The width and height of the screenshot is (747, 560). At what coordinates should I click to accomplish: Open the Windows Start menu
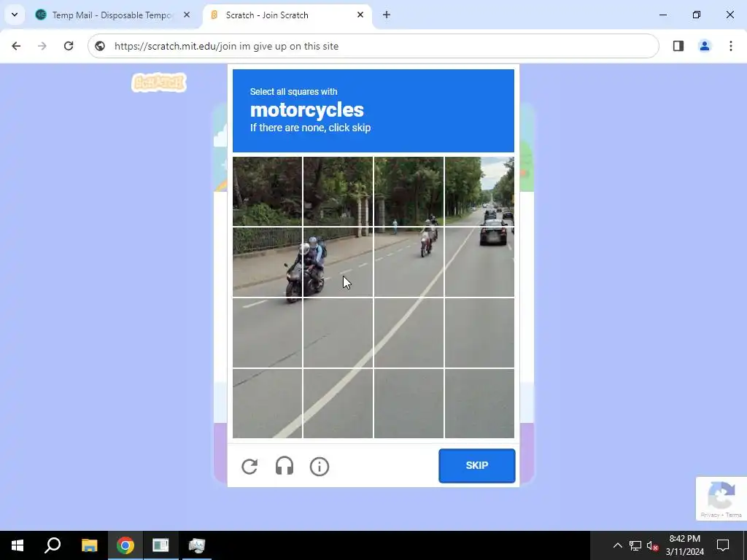[x=18, y=545]
